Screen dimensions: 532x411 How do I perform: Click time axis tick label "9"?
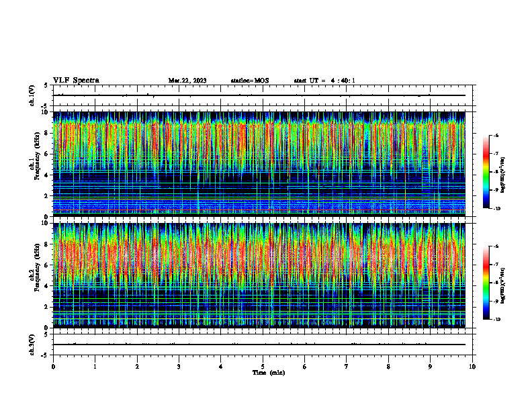pyautogui.click(x=430, y=367)
